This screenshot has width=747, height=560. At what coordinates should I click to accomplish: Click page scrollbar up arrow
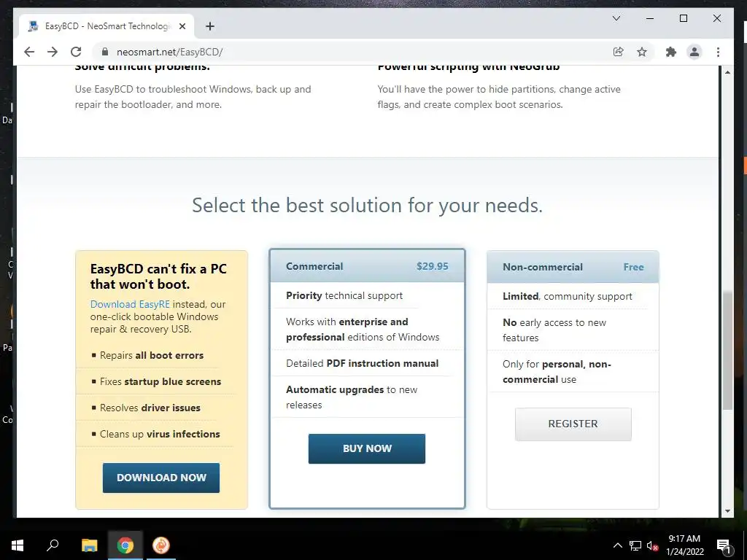click(727, 72)
